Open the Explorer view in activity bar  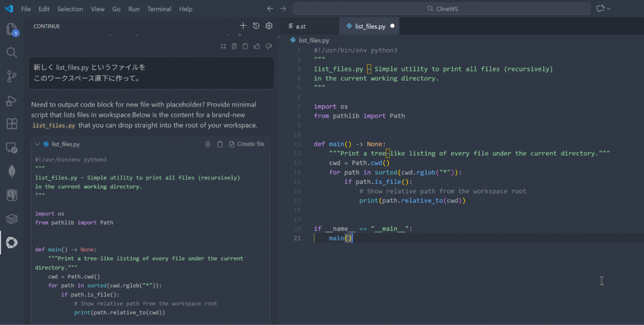coord(11,29)
